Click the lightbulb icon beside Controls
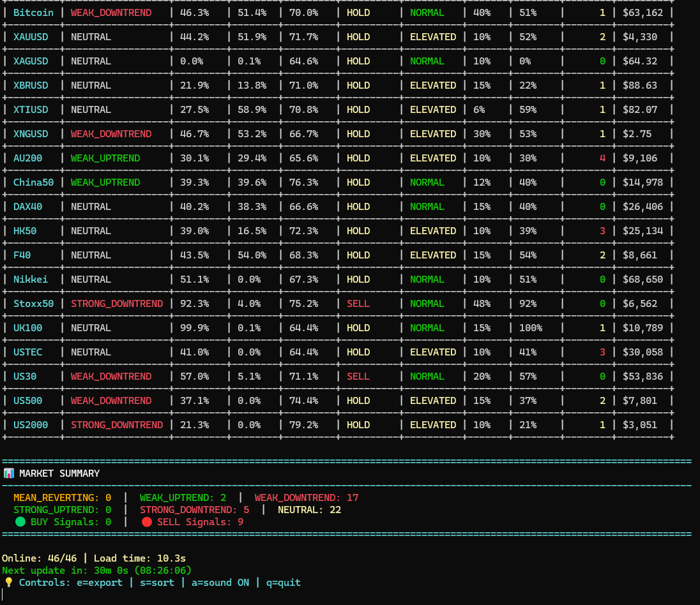The height and width of the screenshot is (605, 700). (8, 583)
